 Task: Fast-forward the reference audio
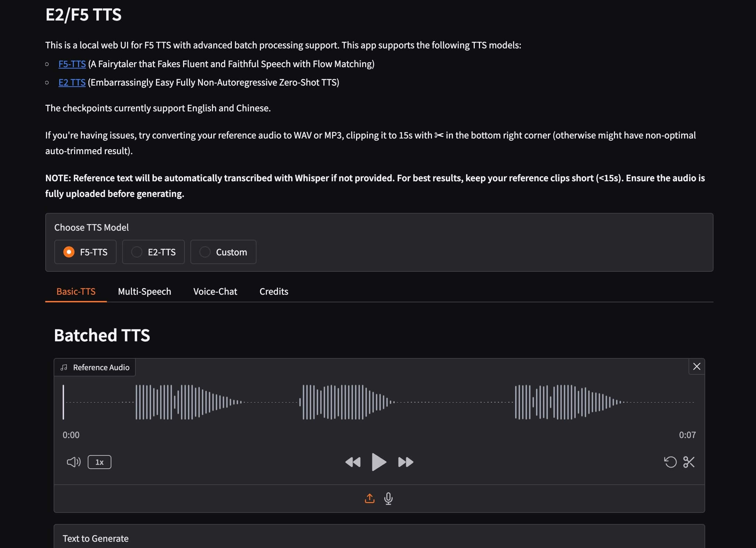(405, 462)
